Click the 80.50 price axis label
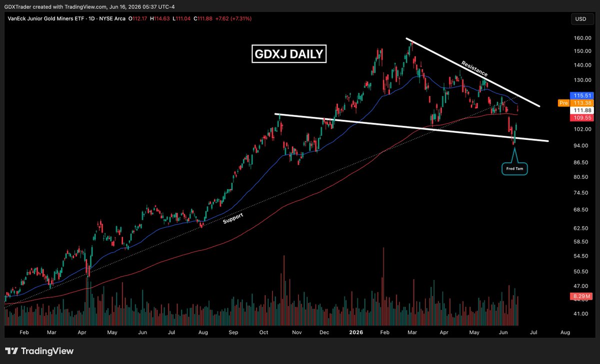 (580, 177)
